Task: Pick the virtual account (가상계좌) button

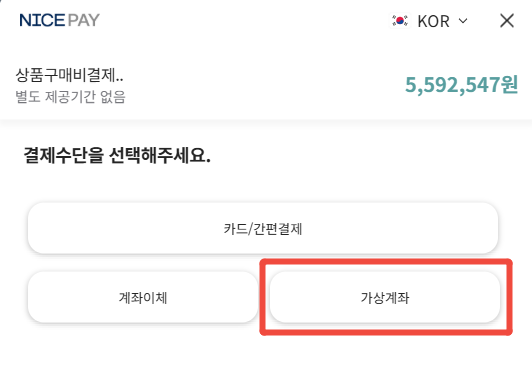Action: [x=385, y=297]
